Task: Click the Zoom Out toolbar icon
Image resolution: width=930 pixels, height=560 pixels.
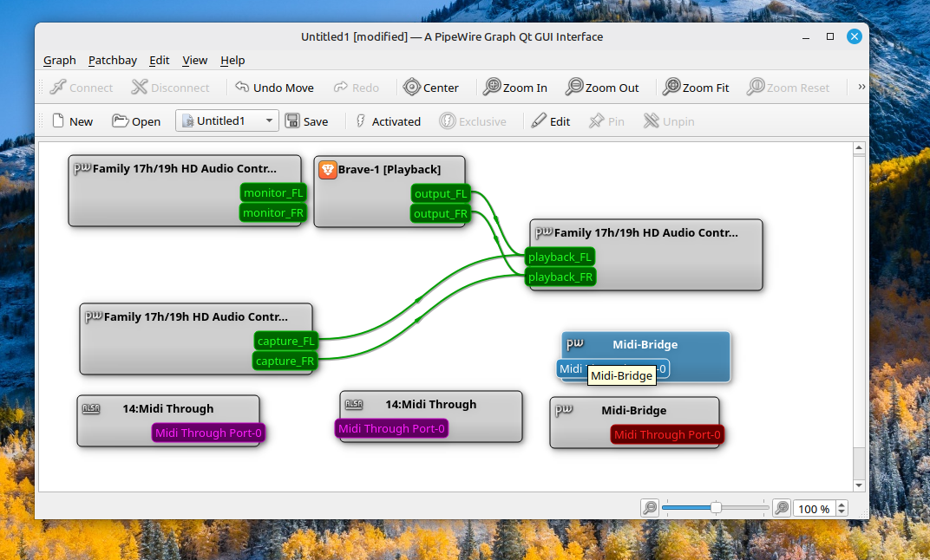Action: (574, 87)
